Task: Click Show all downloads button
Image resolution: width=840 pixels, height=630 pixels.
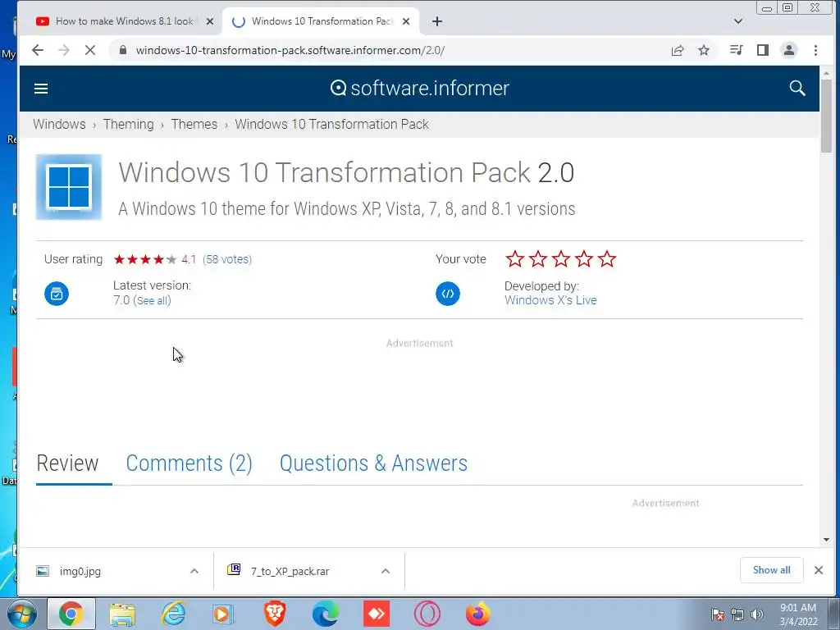Action: click(771, 570)
